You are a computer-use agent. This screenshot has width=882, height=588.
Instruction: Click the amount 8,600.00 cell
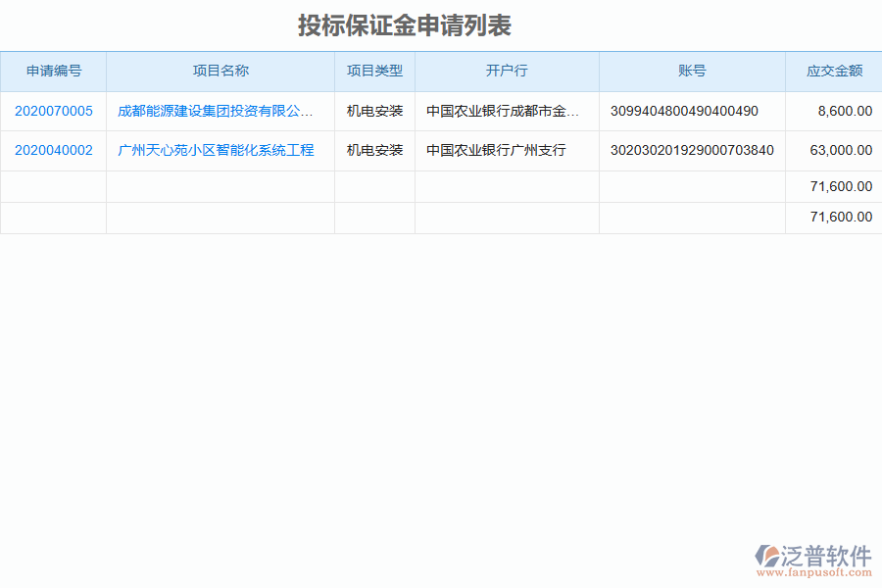click(840, 111)
